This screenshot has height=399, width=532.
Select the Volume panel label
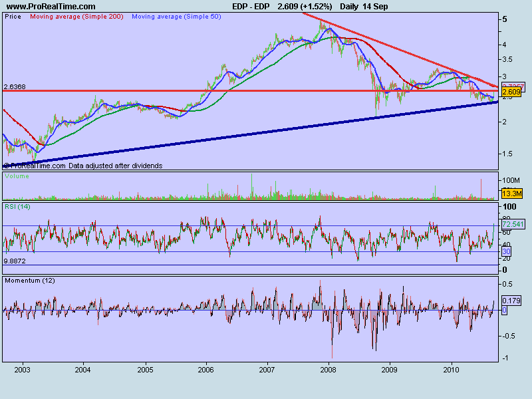(17, 176)
